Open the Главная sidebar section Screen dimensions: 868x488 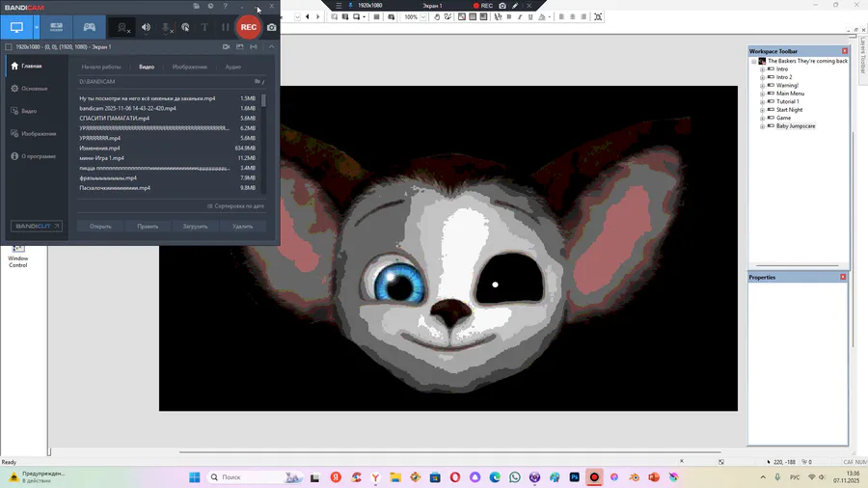point(37,66)
